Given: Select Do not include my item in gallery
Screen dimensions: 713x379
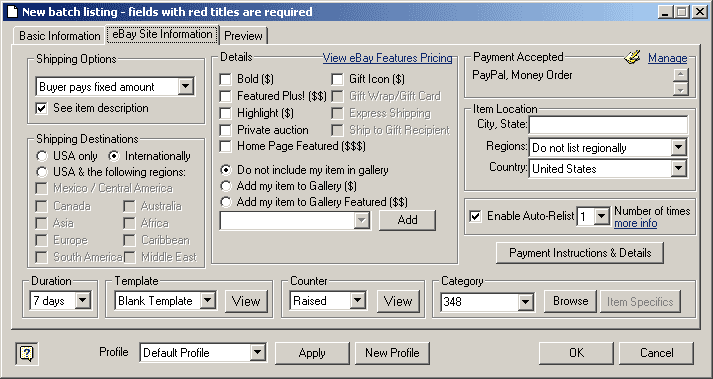Looking at the screenshot, I should pyautogui.click(x=226, y=170).
